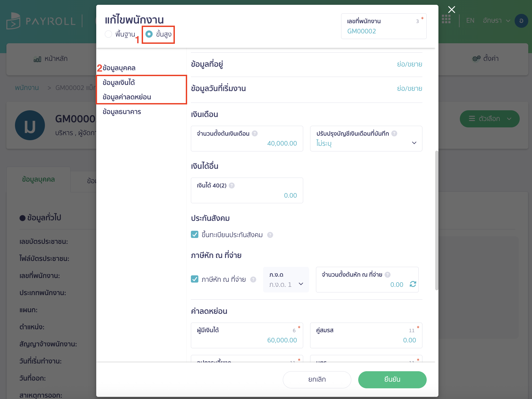Collapse the ข้อมูลที่อยู่ section via ย่อ/ขยาย
Image resolution: width=532 pixels, height=399 pixels.
[409, 64]
